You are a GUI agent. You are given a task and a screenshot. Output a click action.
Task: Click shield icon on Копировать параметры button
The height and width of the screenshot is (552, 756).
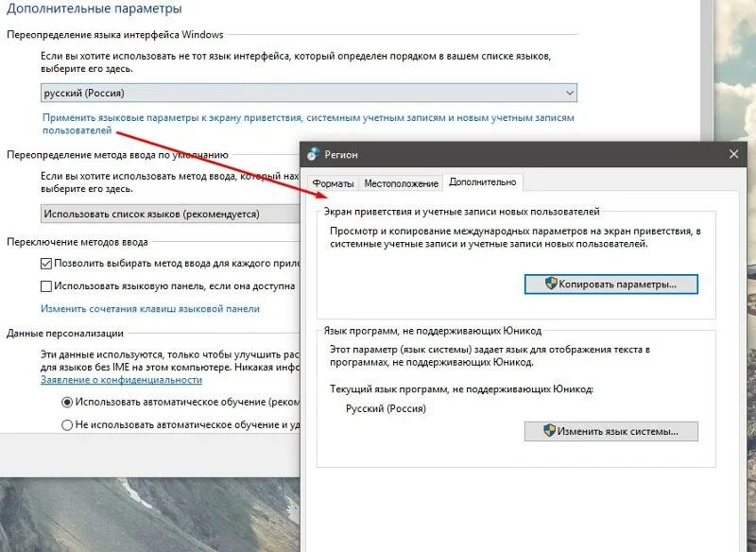(551, 284)
